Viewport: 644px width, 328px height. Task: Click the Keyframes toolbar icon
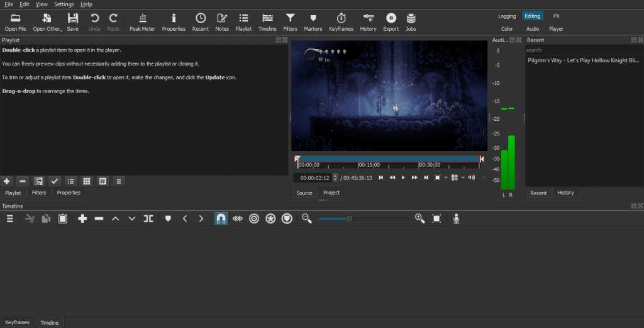click(x=341, y=22)
